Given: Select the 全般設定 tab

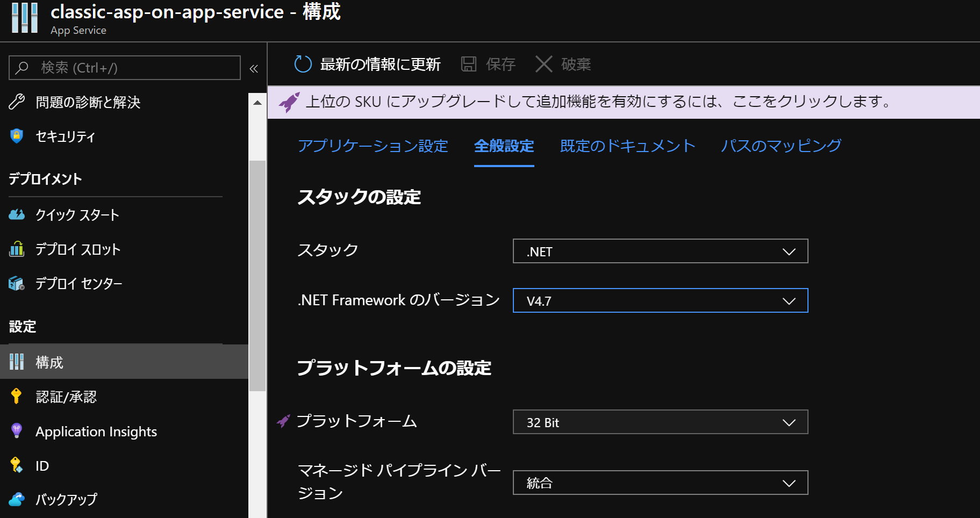Looking at the screenshot, I should 504,146.
